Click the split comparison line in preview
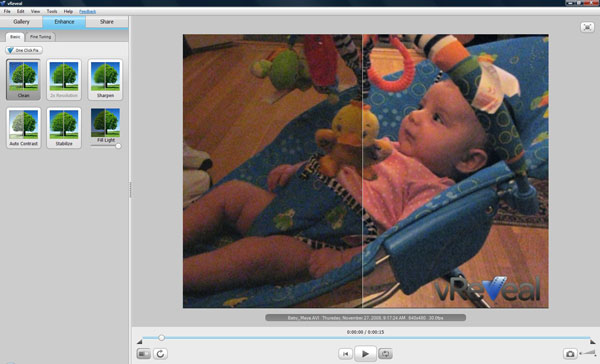Viewport: 600px width, 364px height. (362, 171)
